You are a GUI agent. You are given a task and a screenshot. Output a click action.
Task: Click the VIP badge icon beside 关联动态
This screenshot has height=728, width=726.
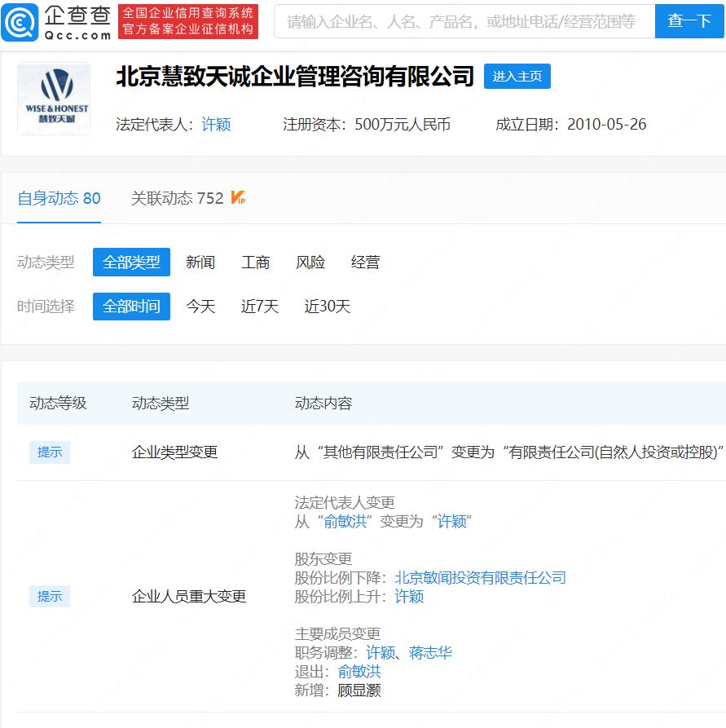coord(238,198)
